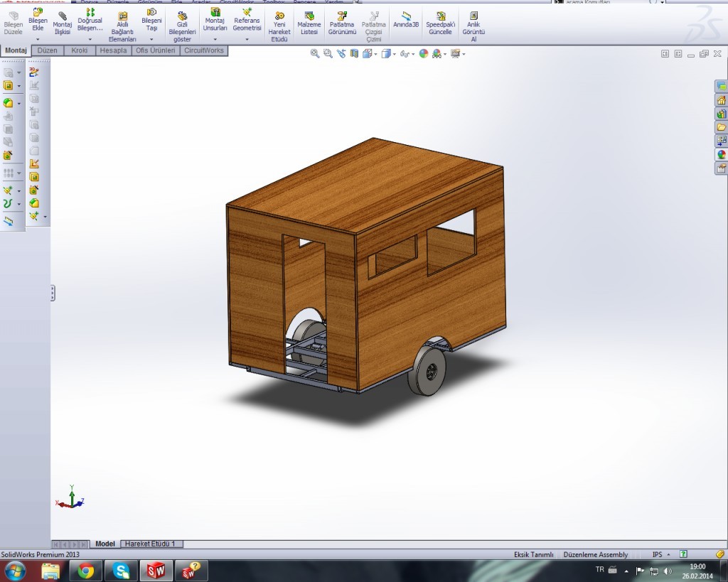Image resolution: width=728 pixels, height=582 pixels.
Task: Click the Anında3B button
Action: (406, 16)
